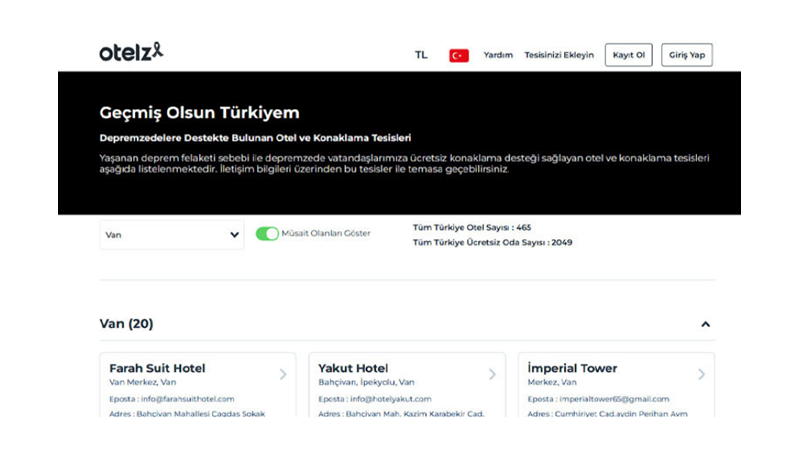The image size is (800, 450).
Task: Open the Van city dropdown
Action: [x=172, y=235]
